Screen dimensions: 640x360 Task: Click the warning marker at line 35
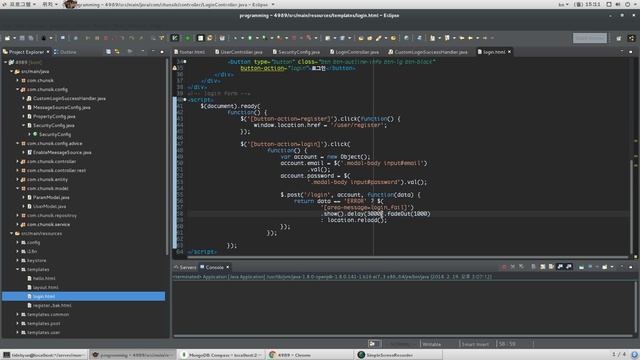click(x=175, y=68)
